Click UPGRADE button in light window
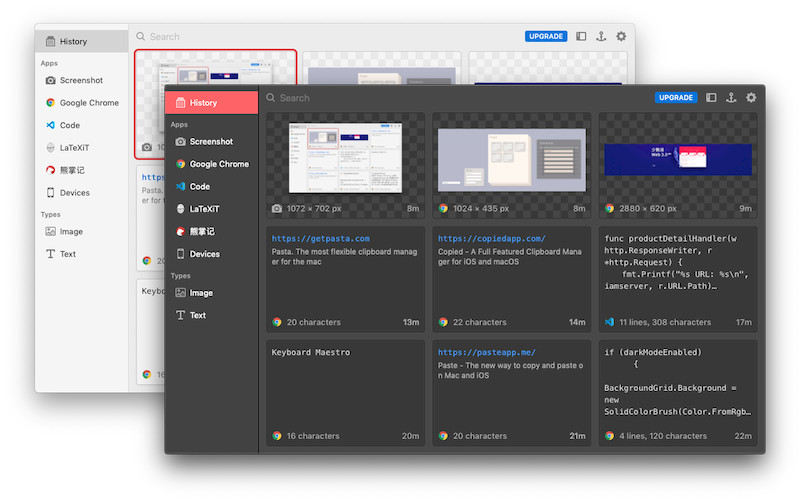The image size is (800, 500). 546,36
